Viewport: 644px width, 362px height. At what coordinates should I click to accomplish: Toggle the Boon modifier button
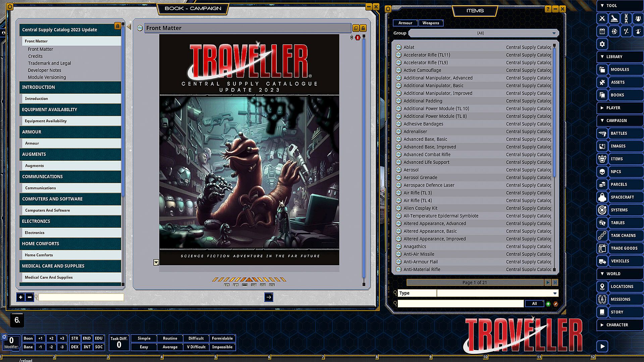[28, 339]
